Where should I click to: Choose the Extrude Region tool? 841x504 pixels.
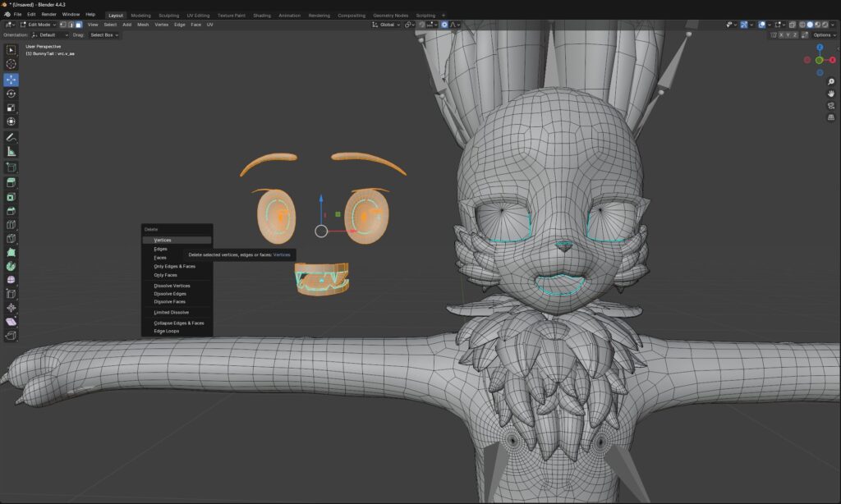11,182
